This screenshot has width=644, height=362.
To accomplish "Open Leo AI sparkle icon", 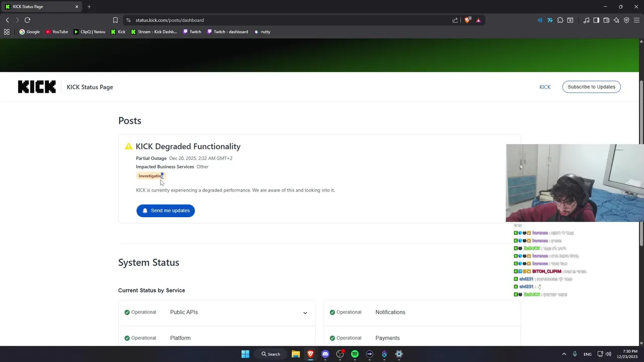I will click(616, 20).
